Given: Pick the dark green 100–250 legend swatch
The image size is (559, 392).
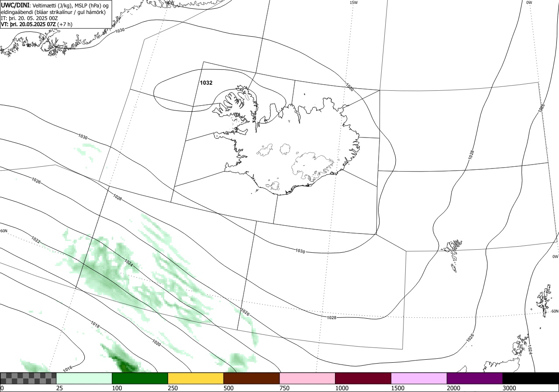Looking at the screenshot, I should (x=140, y=378).
